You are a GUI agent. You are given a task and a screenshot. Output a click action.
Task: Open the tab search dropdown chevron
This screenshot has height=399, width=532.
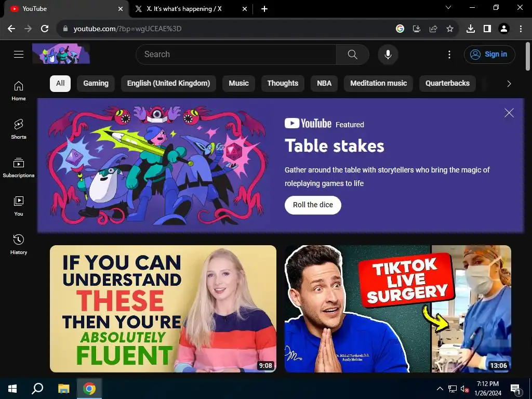[x=448, y=7]
